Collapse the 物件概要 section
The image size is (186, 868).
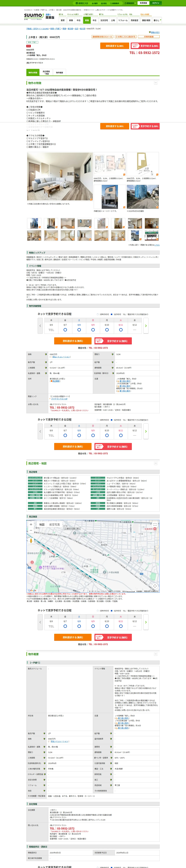coord(156,654)
